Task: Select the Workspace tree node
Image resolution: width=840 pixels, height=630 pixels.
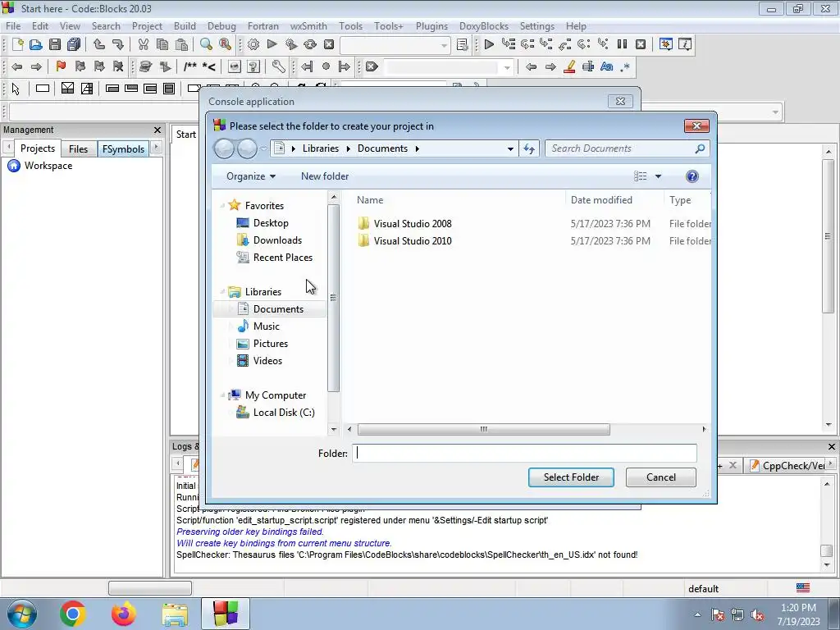Action: coord(48,166)
